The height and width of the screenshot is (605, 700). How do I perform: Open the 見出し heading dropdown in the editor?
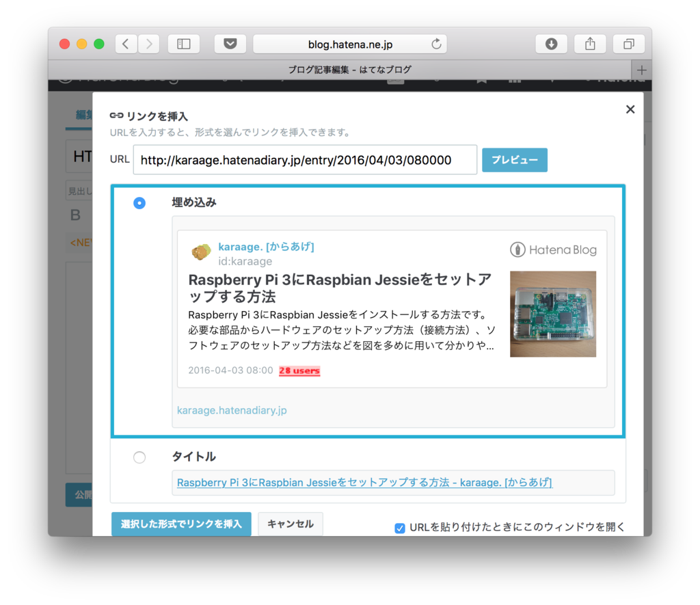(81, 189)
